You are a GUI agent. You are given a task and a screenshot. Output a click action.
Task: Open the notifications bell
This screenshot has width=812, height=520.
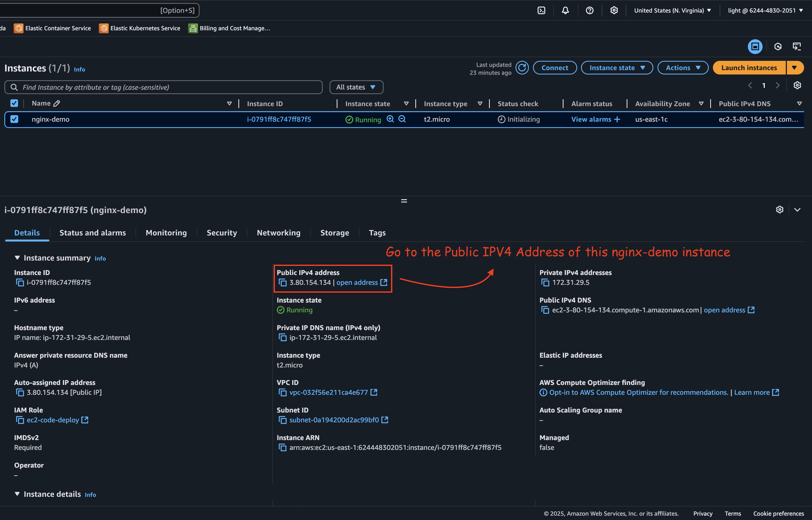[565, 10]
